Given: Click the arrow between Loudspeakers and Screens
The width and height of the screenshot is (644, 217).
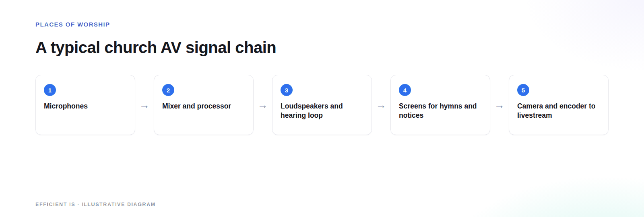Looking at the screenshot, I should 381,106.
